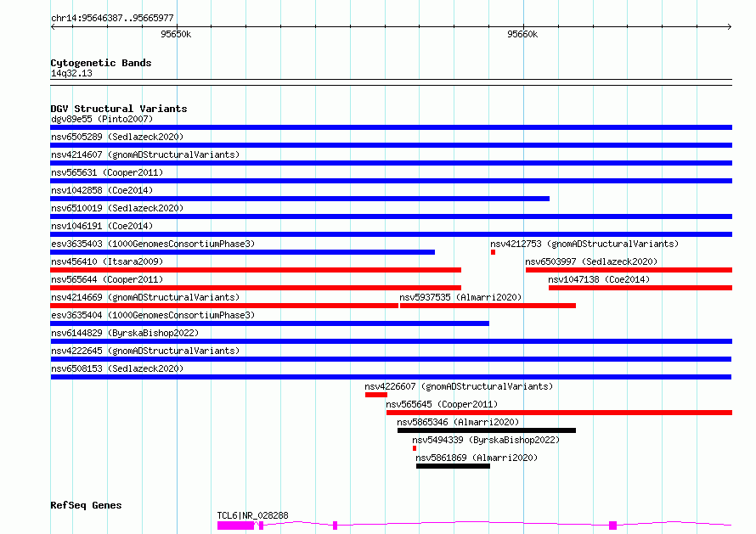Screen dimensions: 756x534
Task: Open the Cytogenetic Bands track heading
Action: coord(101,63)
